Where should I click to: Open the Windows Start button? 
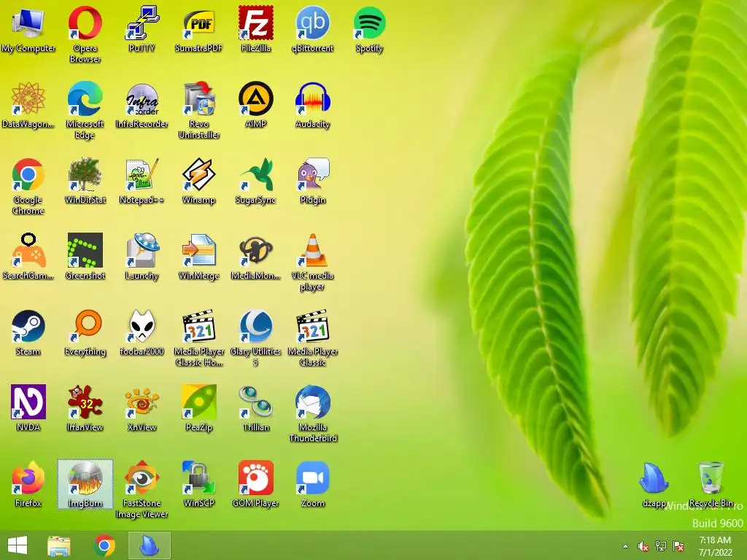tap(18, 545)
